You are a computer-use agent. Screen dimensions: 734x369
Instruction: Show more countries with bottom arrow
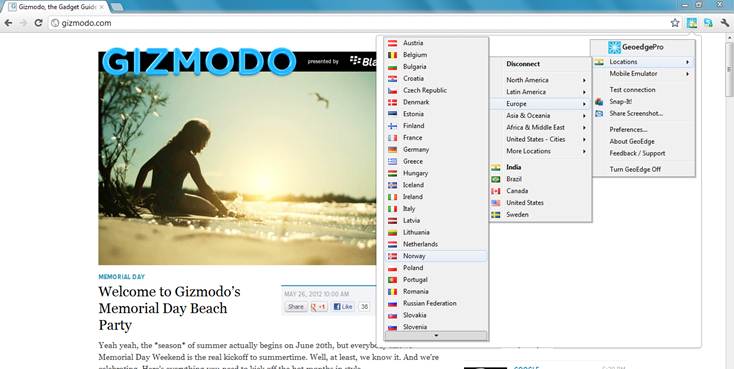click(436, 335)
